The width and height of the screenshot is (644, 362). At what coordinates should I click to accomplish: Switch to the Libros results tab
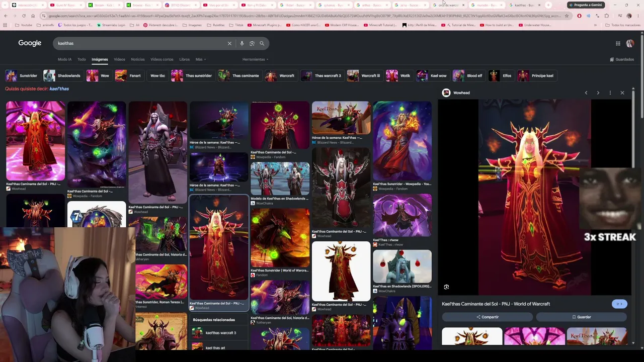coord(185,59)
